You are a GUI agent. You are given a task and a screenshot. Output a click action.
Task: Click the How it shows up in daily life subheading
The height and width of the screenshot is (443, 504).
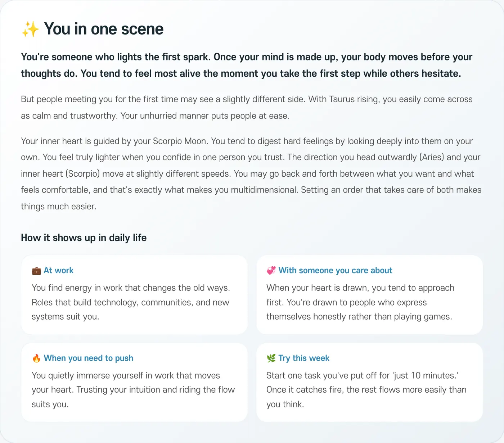tap(84, 238)
